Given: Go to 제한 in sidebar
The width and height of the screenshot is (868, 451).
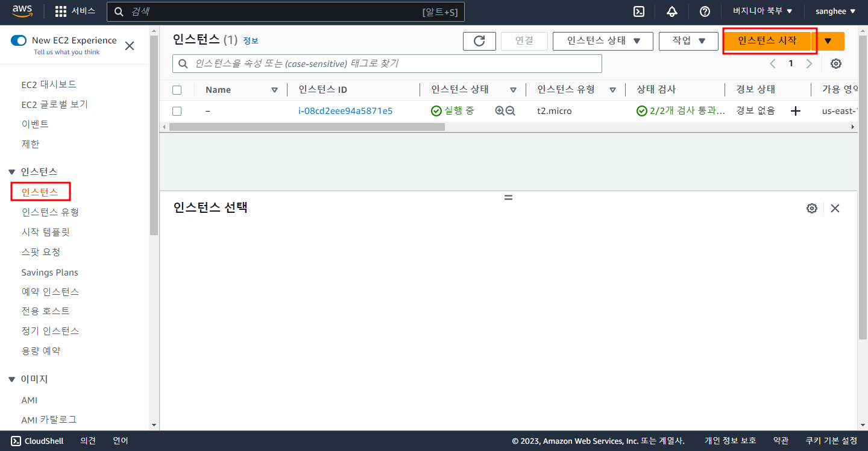Looking at the screenshot, I should tap(30, 144).
